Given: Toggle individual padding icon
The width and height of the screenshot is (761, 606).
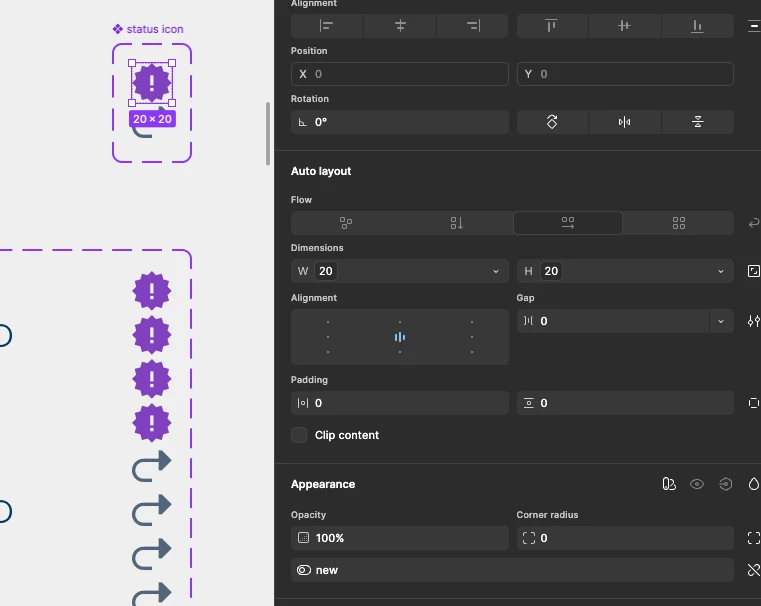Looking at the screenshot, I should (754, 403).
